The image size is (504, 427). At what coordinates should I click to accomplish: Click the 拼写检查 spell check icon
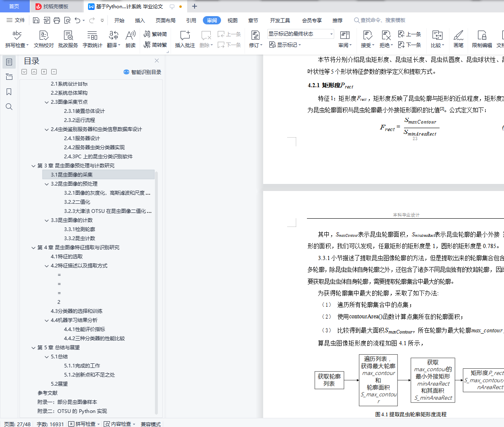[17, 35]
